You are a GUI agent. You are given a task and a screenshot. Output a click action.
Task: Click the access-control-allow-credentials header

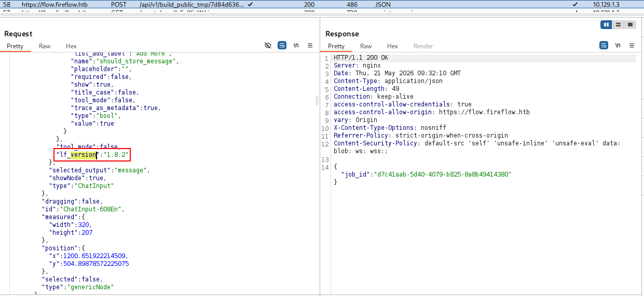click(403, 104)
